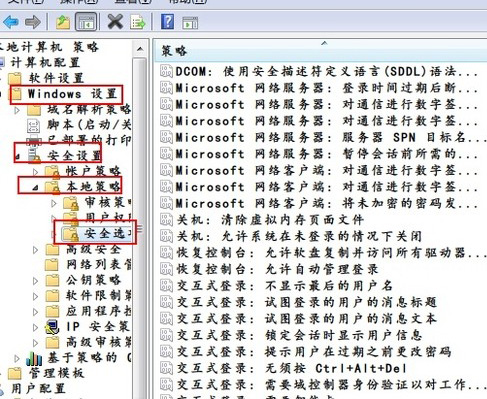Collapse the 安全设置 node arrow
487x399 pixels.
click(x=17, y=156)
